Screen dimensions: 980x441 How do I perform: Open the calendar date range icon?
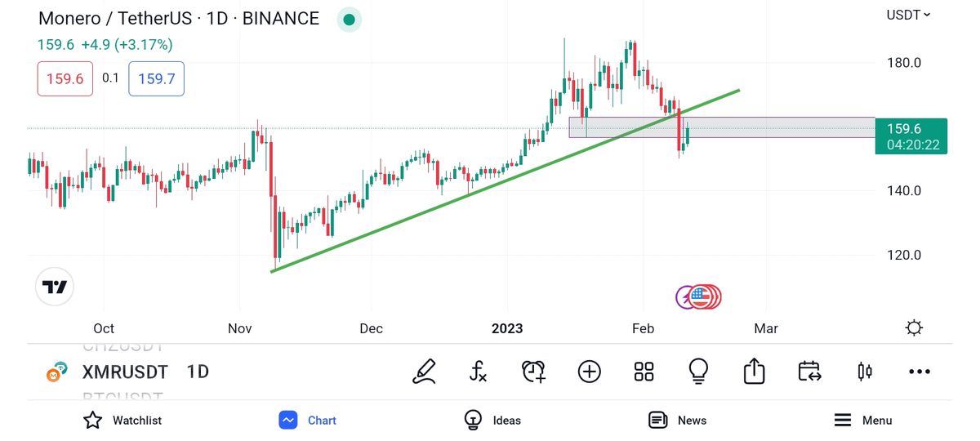tap(808, 372)
